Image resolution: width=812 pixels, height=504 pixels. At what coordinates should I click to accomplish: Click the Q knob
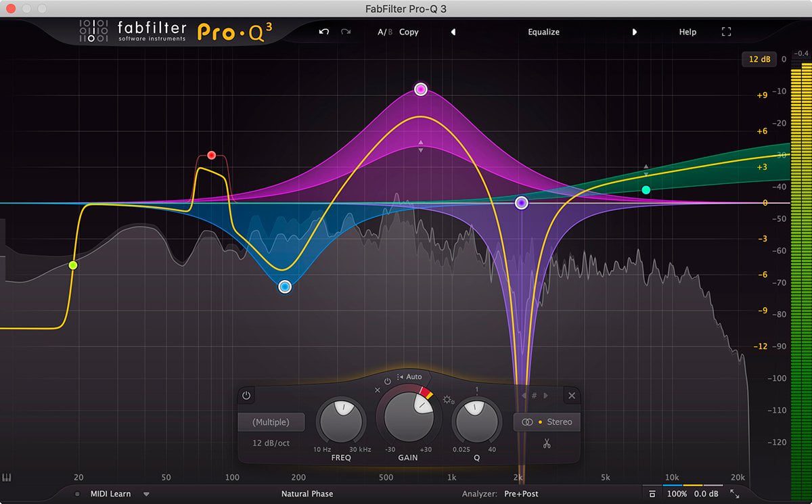coord(477,421)
